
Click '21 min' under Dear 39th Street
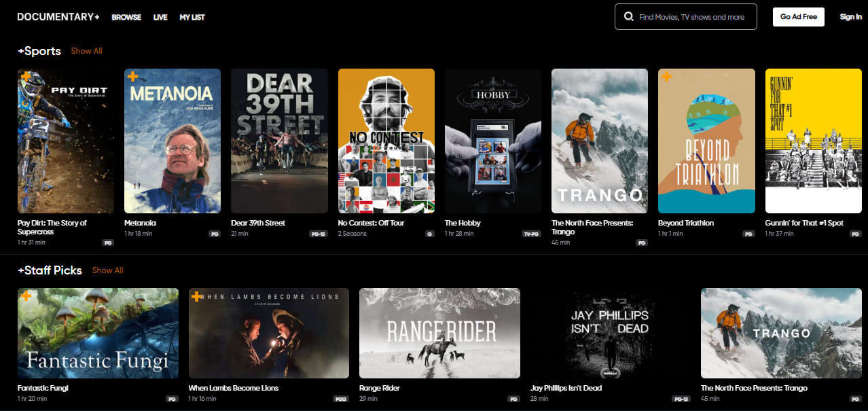tap(240, 234)
